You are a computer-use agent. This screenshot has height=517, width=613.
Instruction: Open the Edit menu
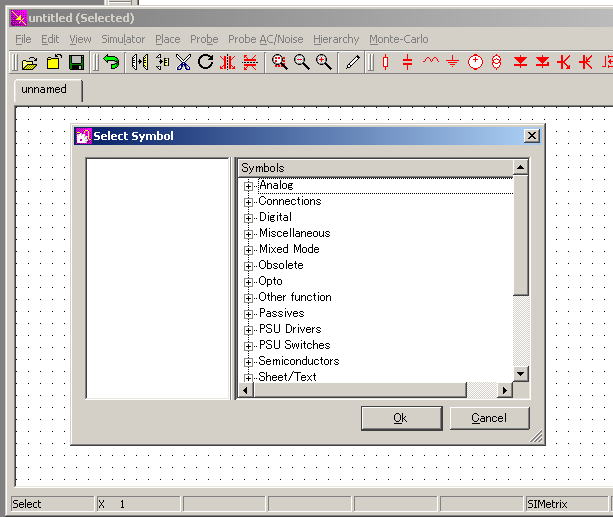[x=50, y=39]
